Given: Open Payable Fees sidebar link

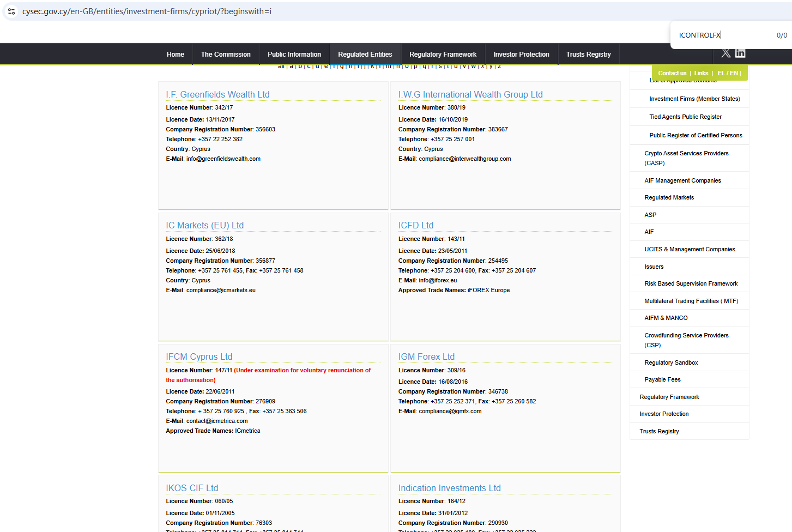Looking at the screenshot, I should tap(662, 379).
